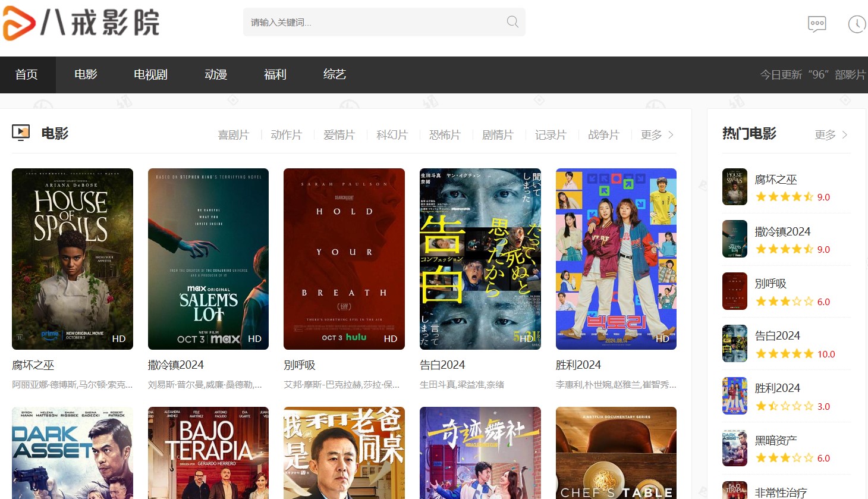Filter by 剧情片 category
The image size is (868, 499).
point(498,135)
